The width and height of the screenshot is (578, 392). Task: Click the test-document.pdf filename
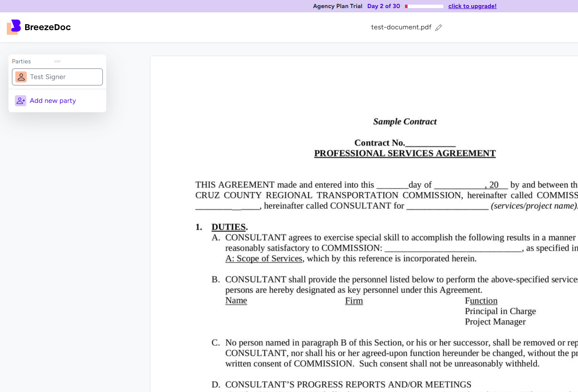point(401,27)
